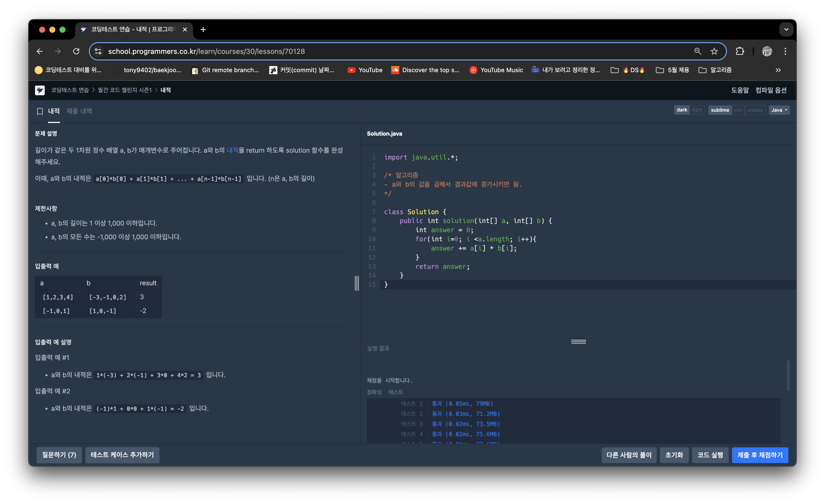Image resolution: width=825 pixels, height=504 pixels.
Task: Click the 코딩테스트 연습 breadcrumb
Action: 70,90
